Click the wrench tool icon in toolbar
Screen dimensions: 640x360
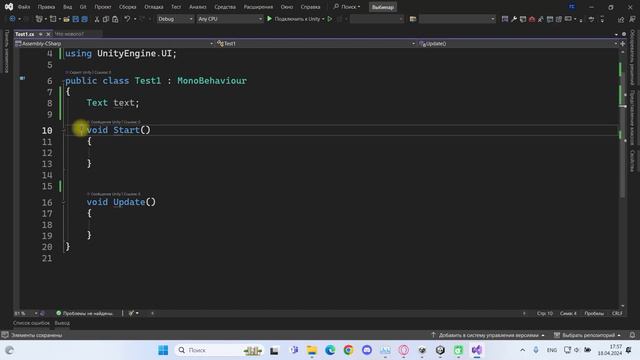point(514,19)
